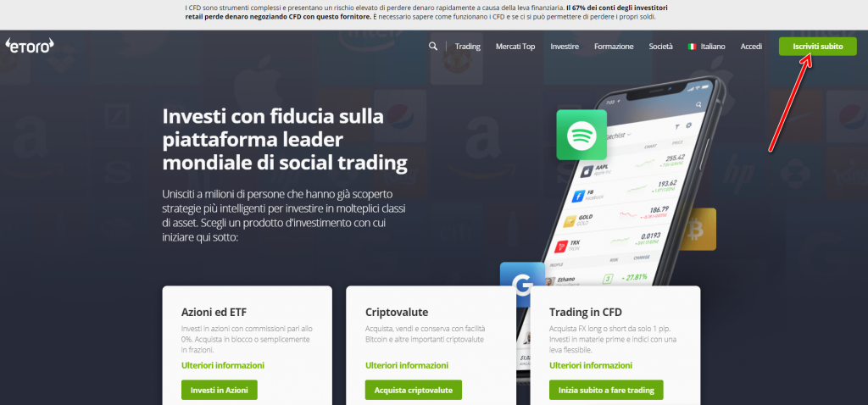868x405 pixels.
Task: Click the Italian flag icon
Action: pos(692,47)
